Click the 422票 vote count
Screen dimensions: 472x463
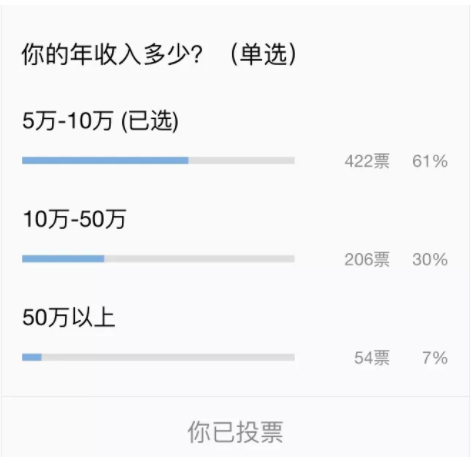(x=367, y=161)
